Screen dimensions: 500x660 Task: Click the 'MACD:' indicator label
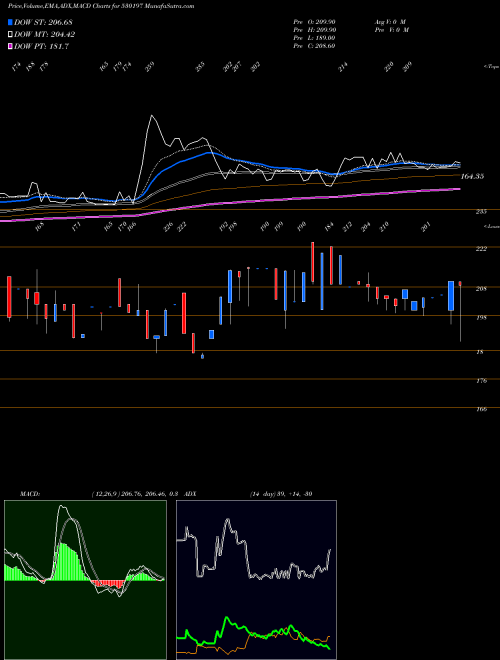tap(30, 494)
